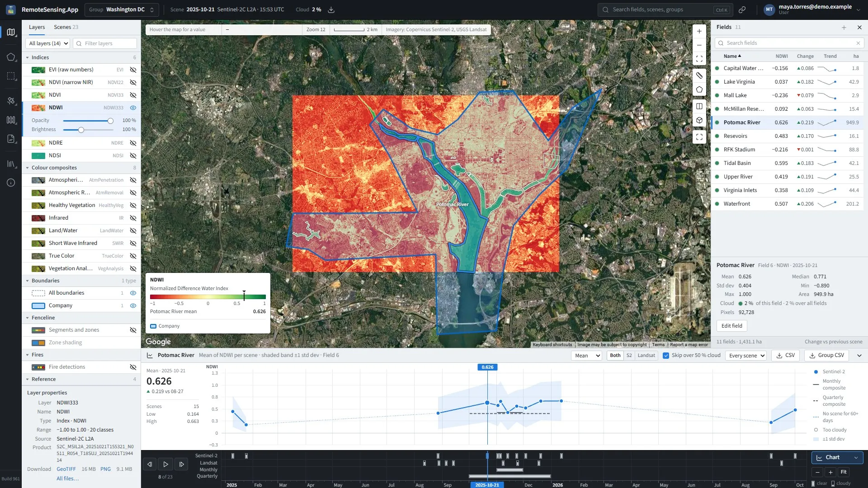Image resolution: width=868 pixels, height=488 pixels.
Task: Click the Search fields input
Action: [789, 43]
